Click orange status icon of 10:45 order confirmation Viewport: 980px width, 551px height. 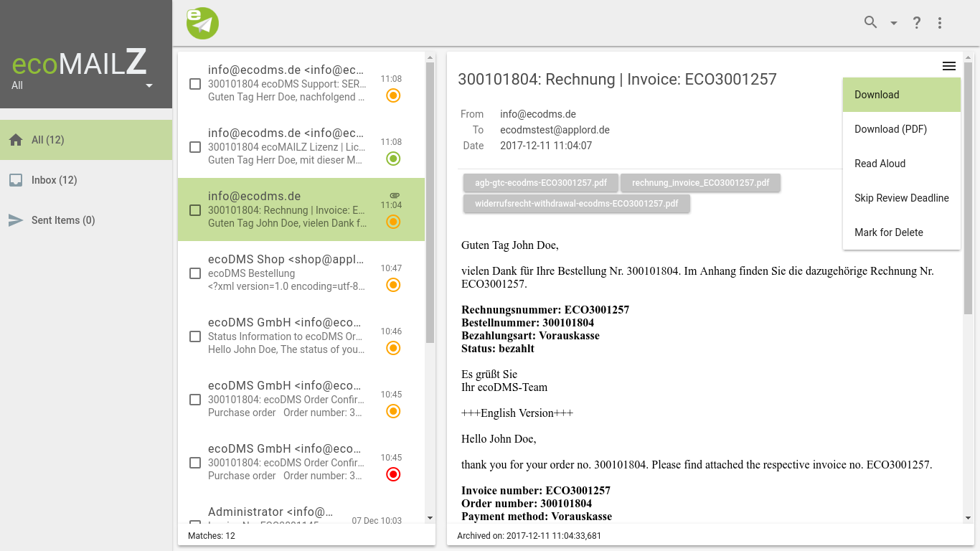(393, 411)
